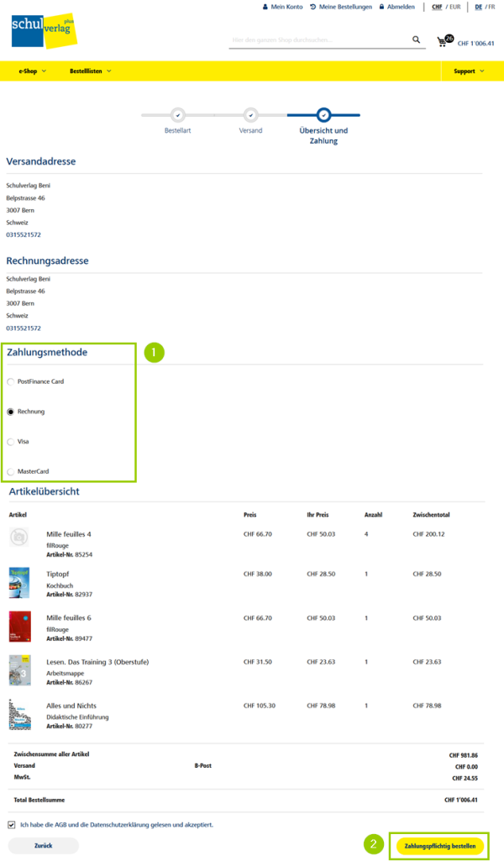This screenshot has height=861, width=504.
Task: Select PostFinance Card payment method
Action: [x=11, y=382]
